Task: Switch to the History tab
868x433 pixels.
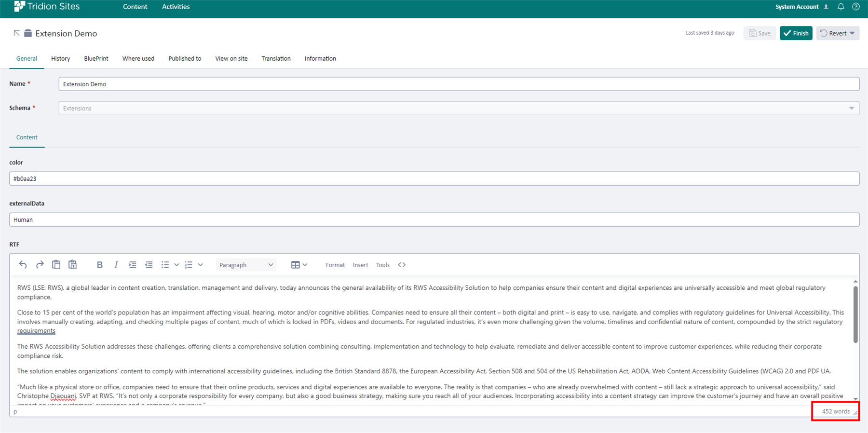Action: click(x=61, y=58)
